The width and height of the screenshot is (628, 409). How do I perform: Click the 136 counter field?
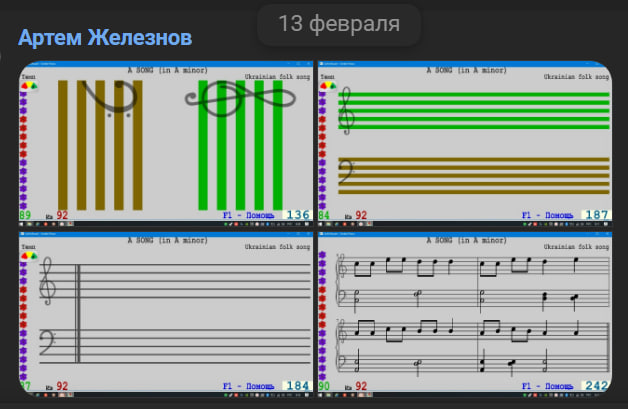[297, 215]
